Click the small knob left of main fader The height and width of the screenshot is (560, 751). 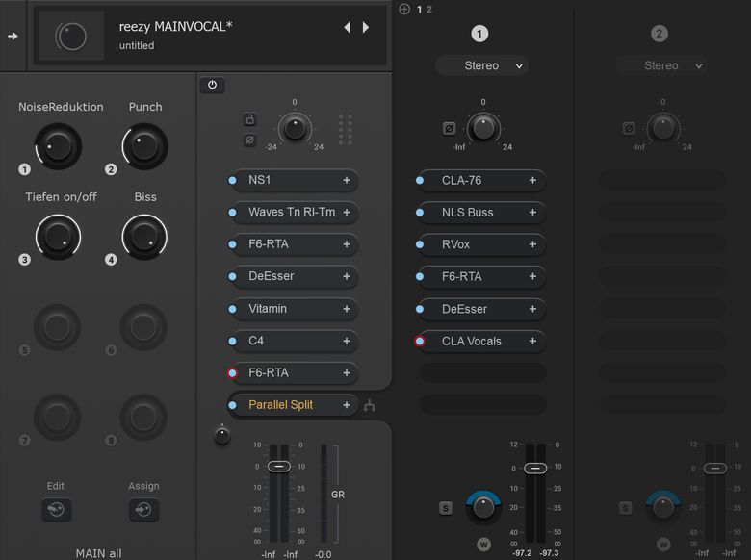coord(222,435)
